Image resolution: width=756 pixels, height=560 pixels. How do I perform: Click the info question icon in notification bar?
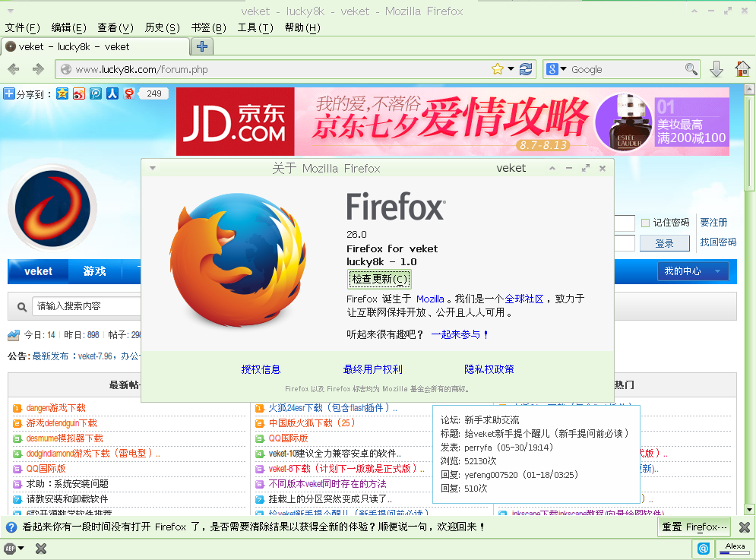[x=11, y=527]
